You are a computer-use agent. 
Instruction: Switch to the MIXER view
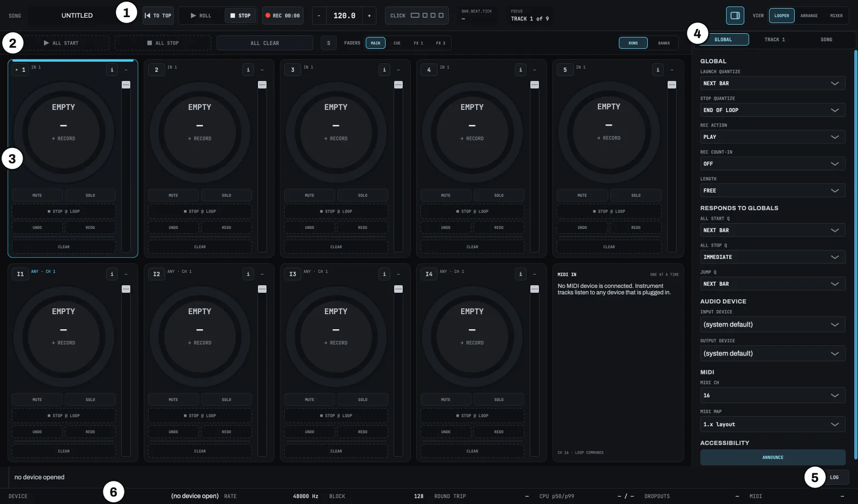tap(836, 16)
